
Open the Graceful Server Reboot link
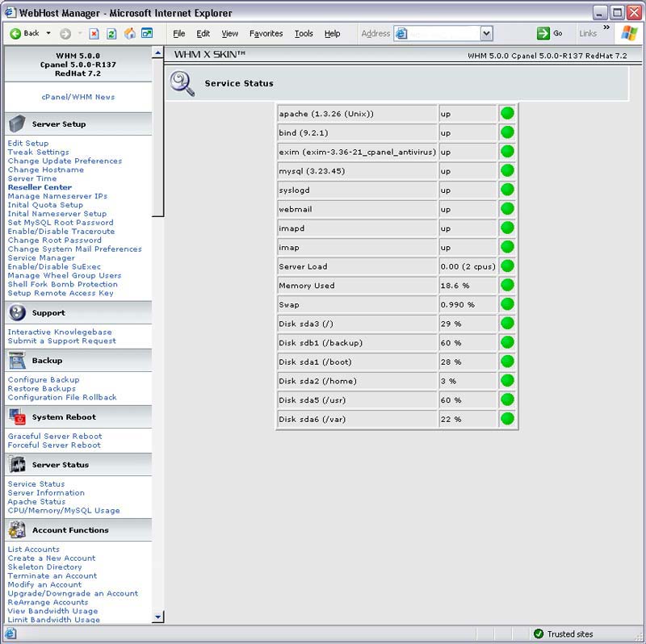point(55,437)
